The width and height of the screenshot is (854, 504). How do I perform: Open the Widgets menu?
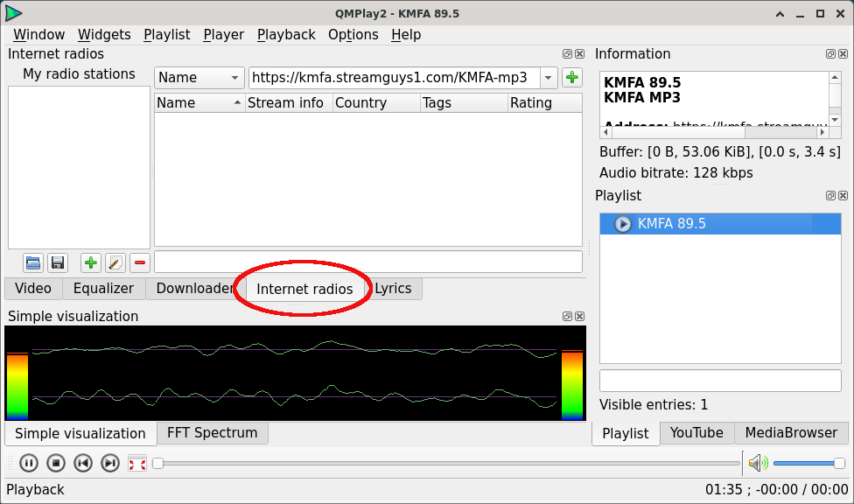click(104, 35)
